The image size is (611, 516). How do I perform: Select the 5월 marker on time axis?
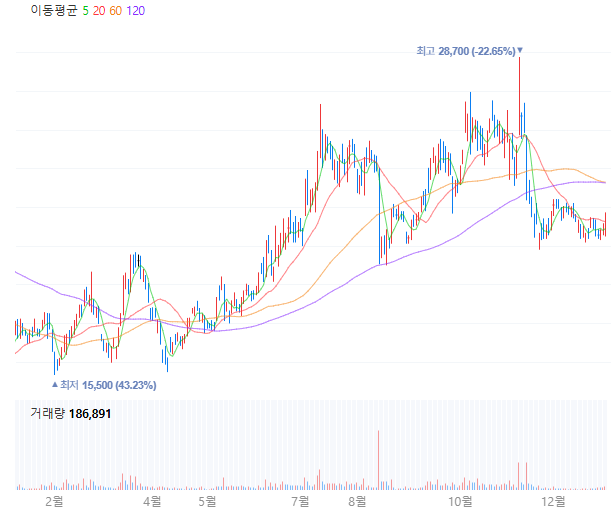(207, 500)
